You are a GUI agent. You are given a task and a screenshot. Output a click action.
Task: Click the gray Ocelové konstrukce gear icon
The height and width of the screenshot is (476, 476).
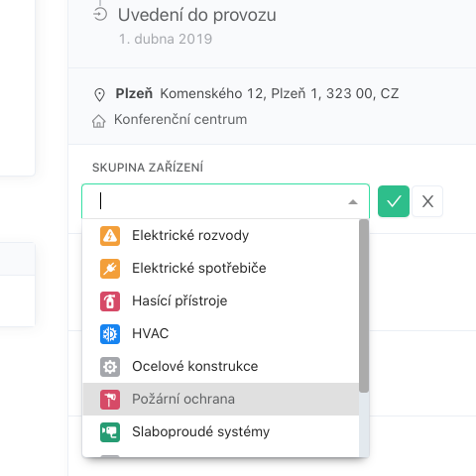coord(110,367)
